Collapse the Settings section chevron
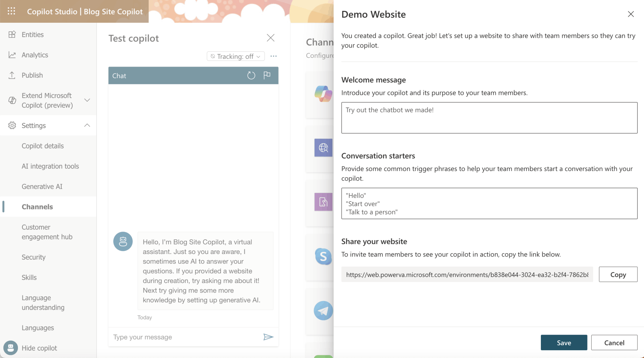Viewport: 644px width, 358px height. coord(87,125)
